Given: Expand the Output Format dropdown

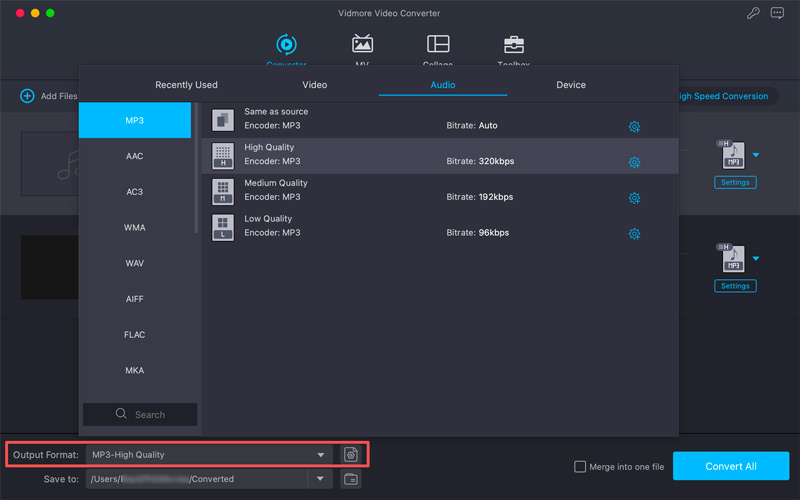Looking at the screenshot, I should [320, 455].
